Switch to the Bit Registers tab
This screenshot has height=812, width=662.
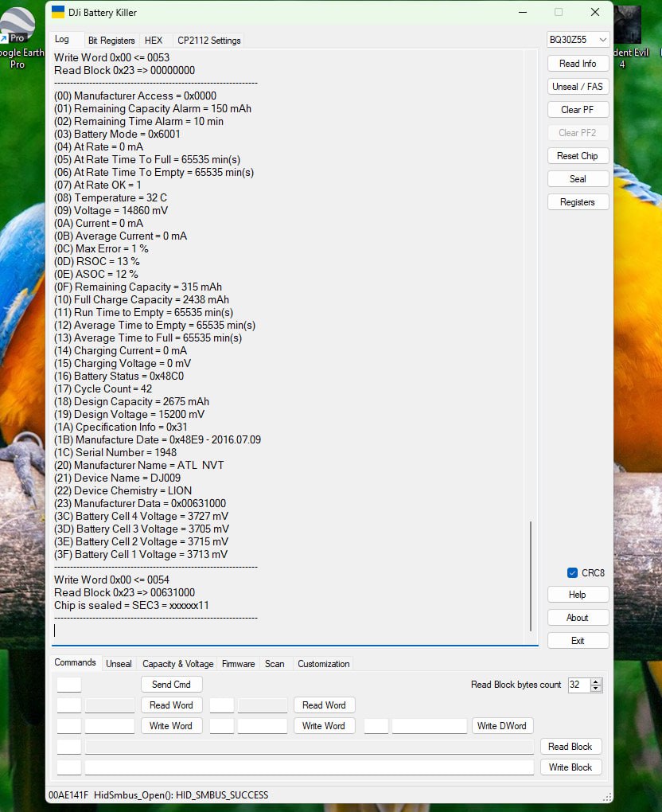click(x=111, y=40)
